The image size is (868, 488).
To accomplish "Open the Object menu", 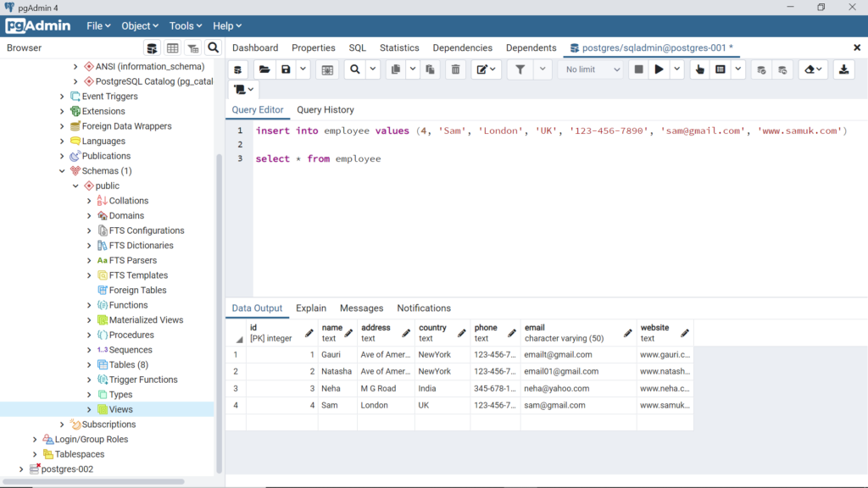I will point(140,26).
